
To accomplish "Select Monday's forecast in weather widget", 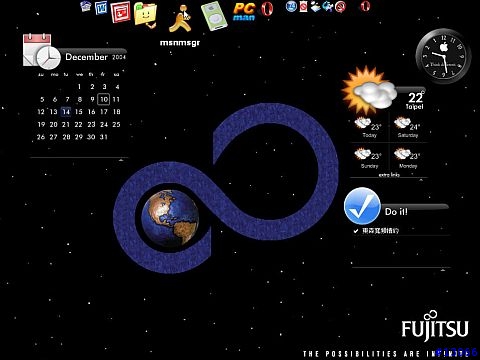I will tap(408, 158).
